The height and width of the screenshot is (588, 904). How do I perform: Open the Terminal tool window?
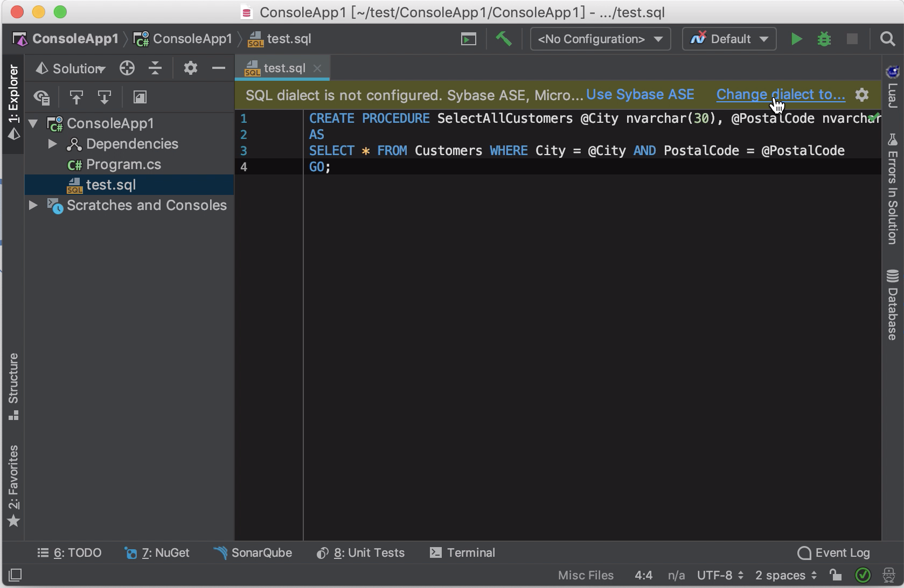(x=463, y=553)
